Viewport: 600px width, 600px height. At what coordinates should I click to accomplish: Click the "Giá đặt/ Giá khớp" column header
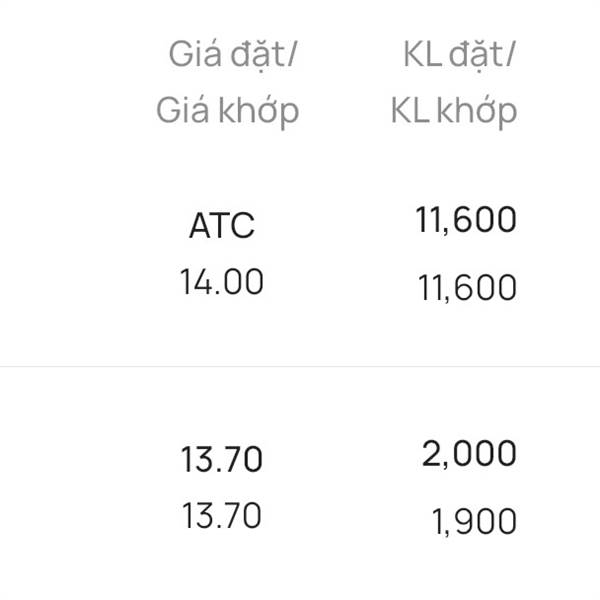[x=227, y=82]
